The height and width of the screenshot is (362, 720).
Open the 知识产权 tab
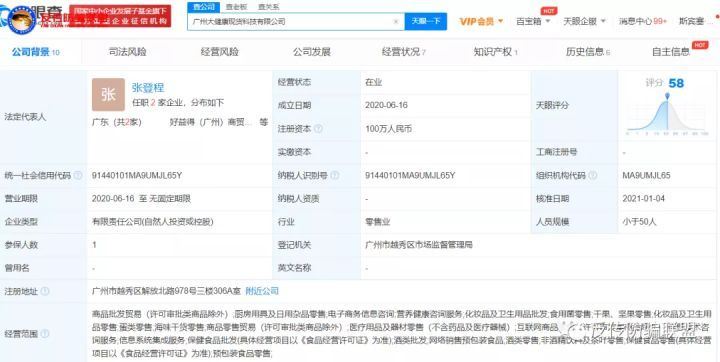(495, 52)
